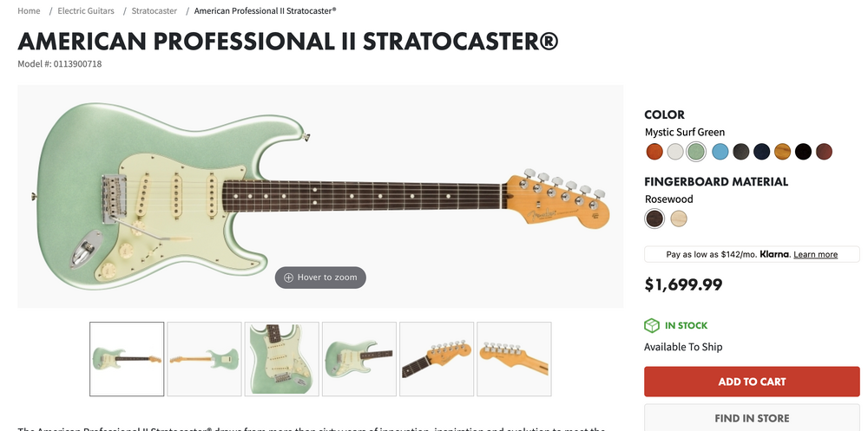Click Learn more Klarna link

(815, 255)
